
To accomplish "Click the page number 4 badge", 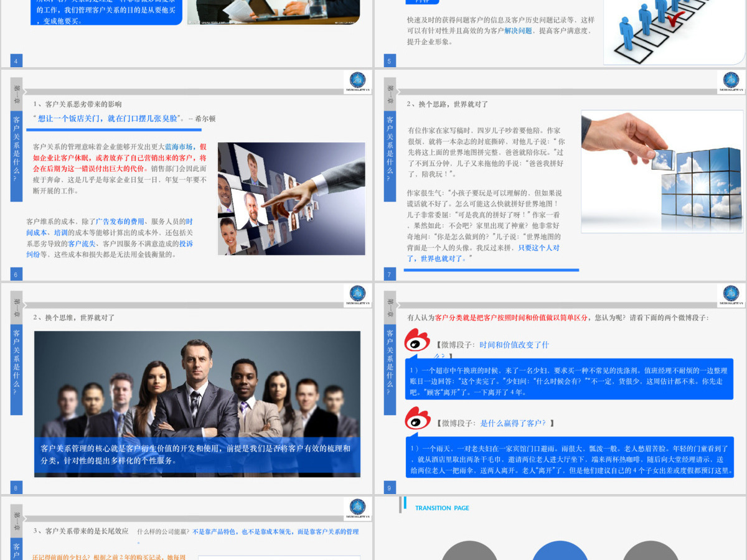I will pos(16,60).
